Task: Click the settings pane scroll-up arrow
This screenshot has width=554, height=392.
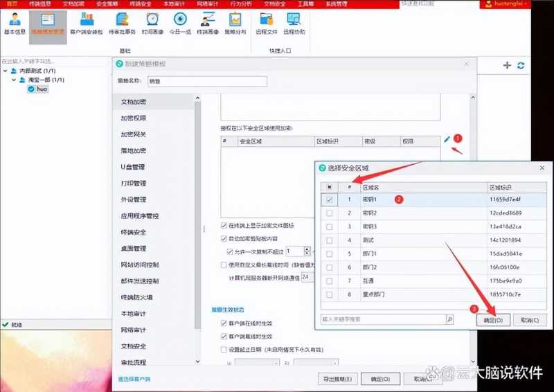Action: click(473, 98)
